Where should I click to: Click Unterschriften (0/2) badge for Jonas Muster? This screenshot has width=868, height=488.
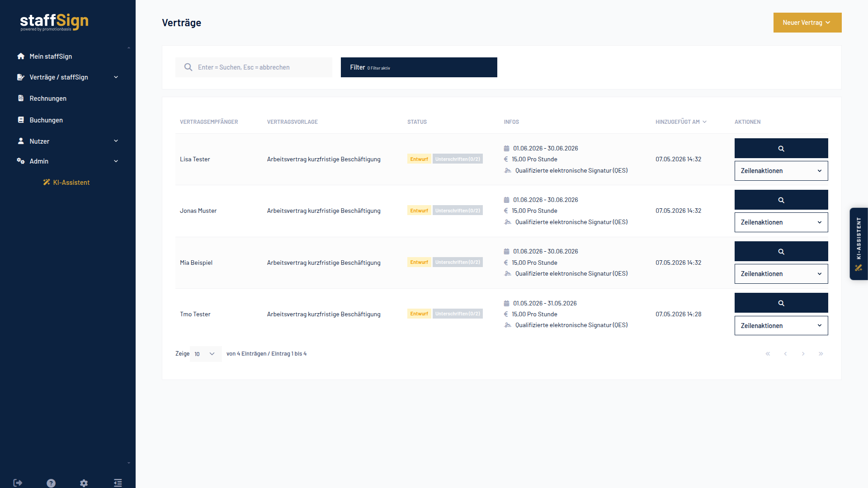click(458, 211)
